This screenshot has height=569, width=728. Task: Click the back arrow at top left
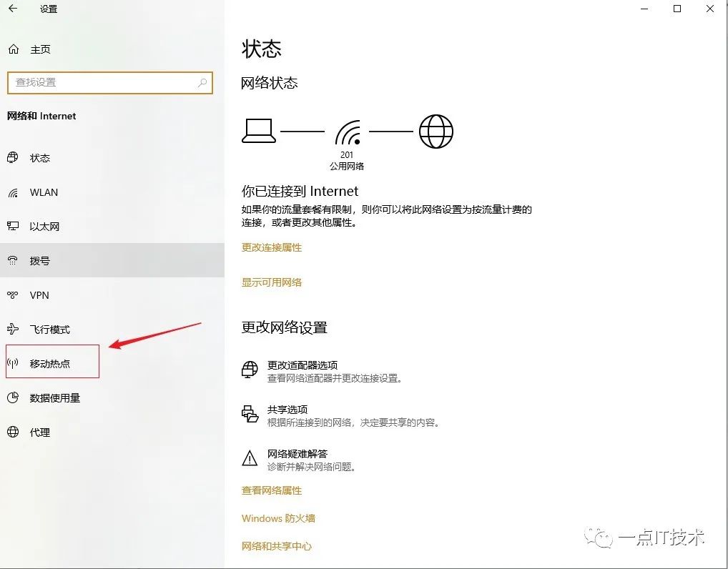(x=11, y=9)
